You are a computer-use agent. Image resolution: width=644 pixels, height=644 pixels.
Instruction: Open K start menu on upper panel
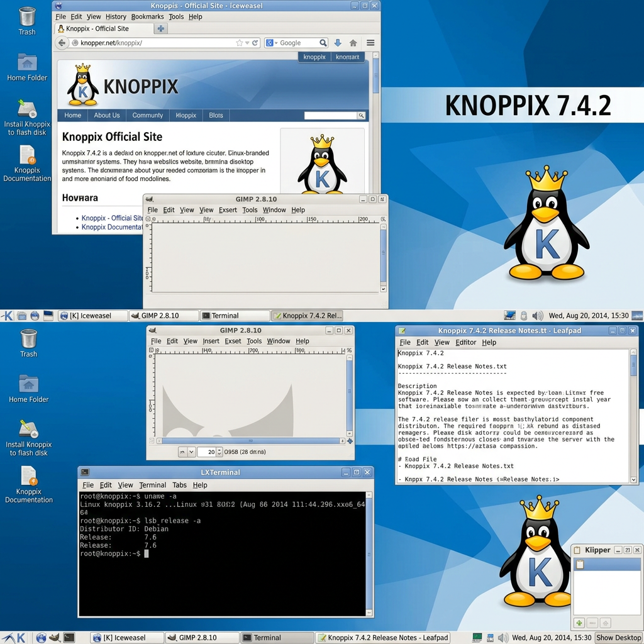[8, 316]
